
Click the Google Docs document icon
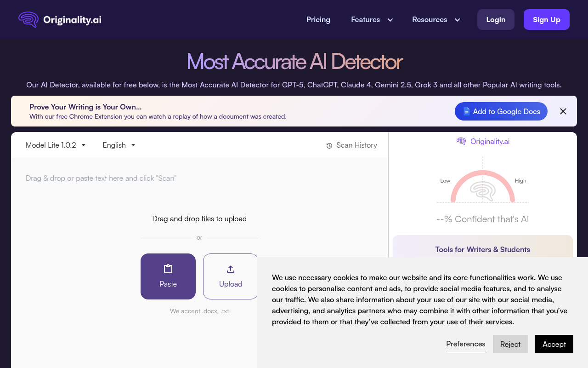point(466,111)
